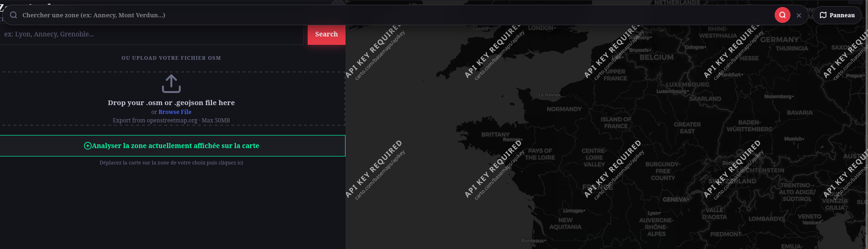
Task: Click the LOMBARDY label on the map
Action: pos(765,219)
